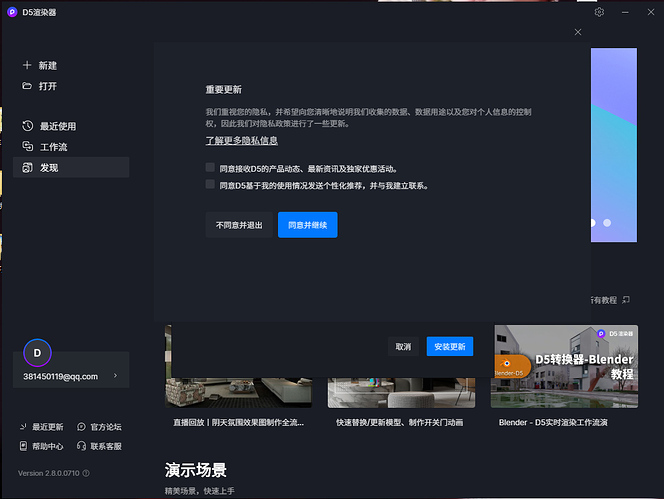This screenshot has width=664, height=499.
Task: Click 不同意并退出 button
Action: point(239,225)
